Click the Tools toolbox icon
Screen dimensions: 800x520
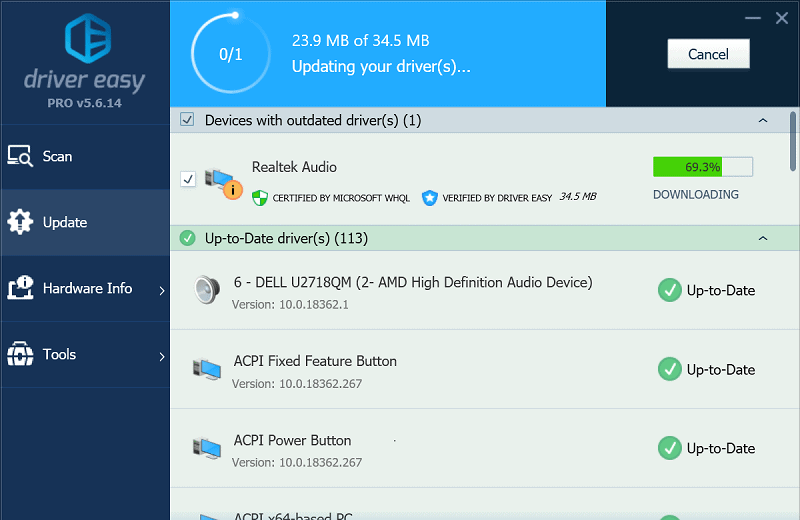pyautogui.click(x=20, y=354)
